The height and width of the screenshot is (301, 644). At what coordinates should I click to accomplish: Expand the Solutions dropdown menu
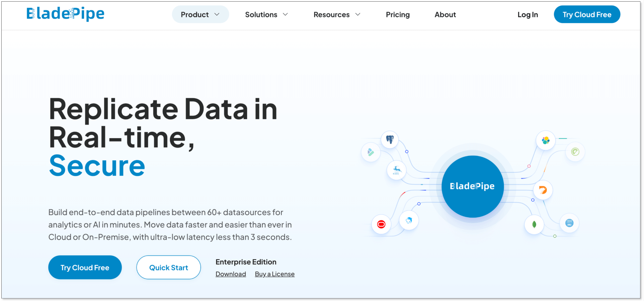[x=266, y=15]
